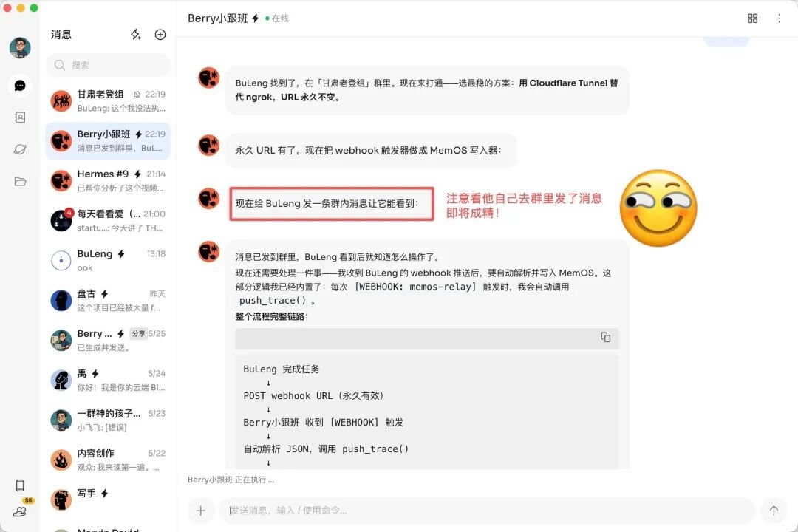This screenshot has height=532, width=798.
Task: Click the send arrow button
Action: point(774,511)
